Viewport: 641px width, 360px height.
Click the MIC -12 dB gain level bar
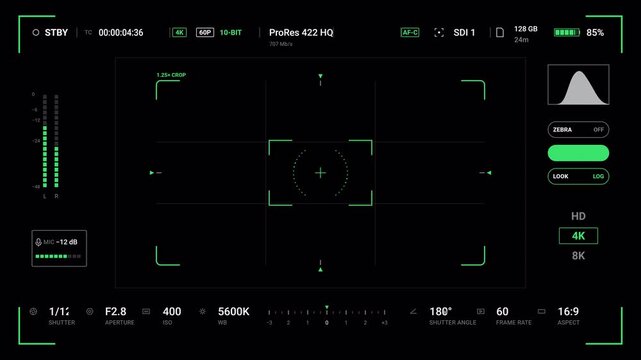click(x=58, y=256)
